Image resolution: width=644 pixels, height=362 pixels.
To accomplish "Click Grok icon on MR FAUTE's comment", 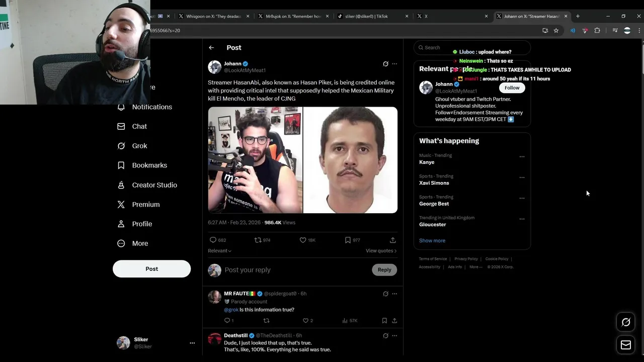I will pyautogui.click(x=385, y=294).
